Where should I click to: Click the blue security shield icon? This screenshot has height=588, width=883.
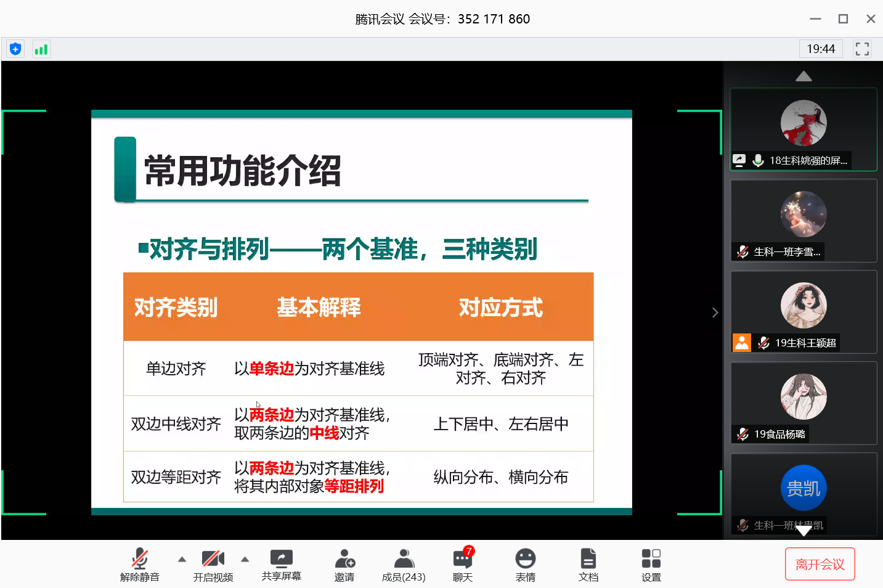pyautogui.click(x=15, y=49)
